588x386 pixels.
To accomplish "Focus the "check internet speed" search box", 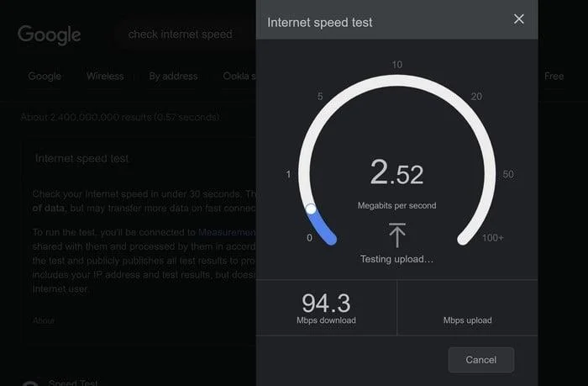I will click(180, 34).
